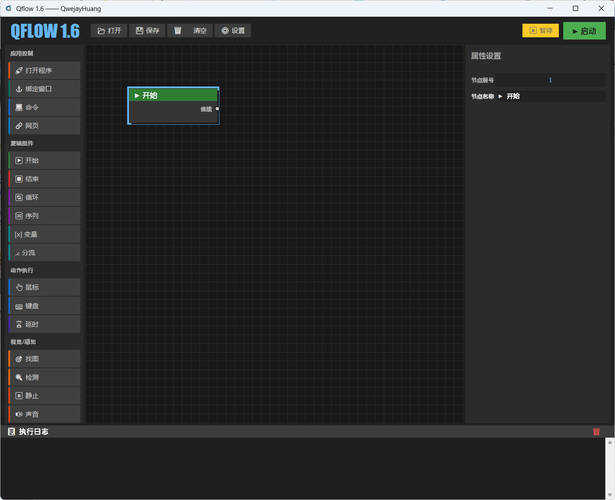
Task: Add the 鼠标 mouse action component
Action: click(x=44, y=287)
